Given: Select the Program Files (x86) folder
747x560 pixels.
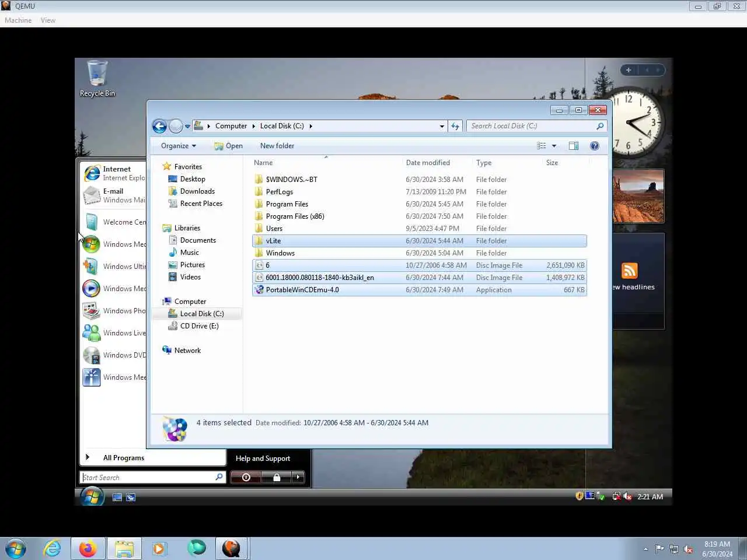Looking at the screenshot, I should [x=295, y=216].
